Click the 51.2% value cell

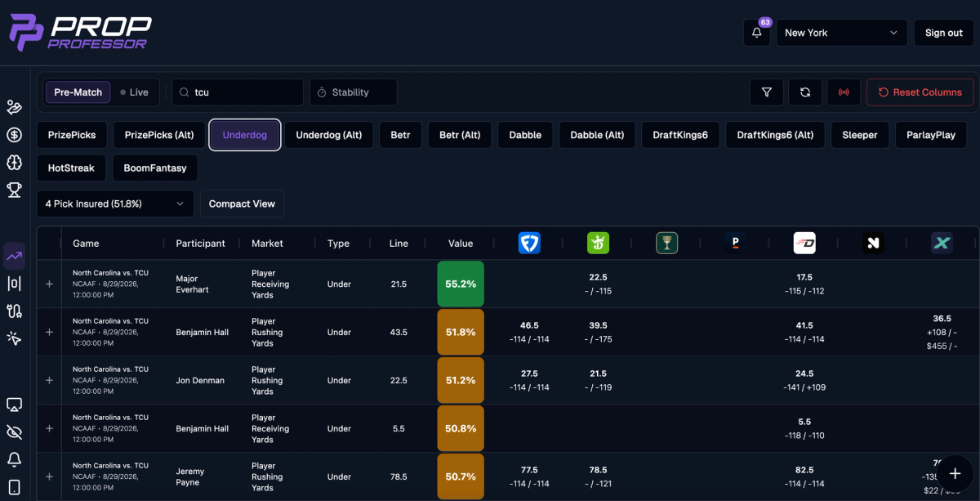461,380
